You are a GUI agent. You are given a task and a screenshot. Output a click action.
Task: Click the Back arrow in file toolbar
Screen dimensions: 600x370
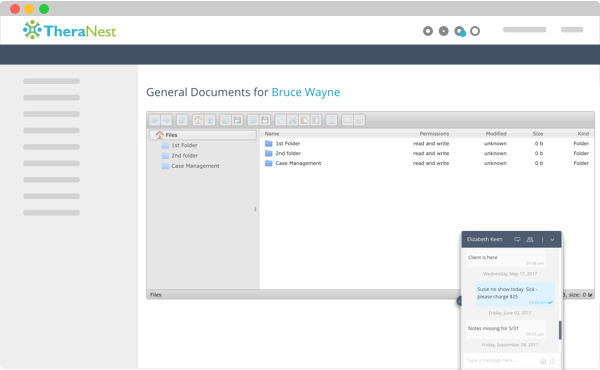(155, 121)
